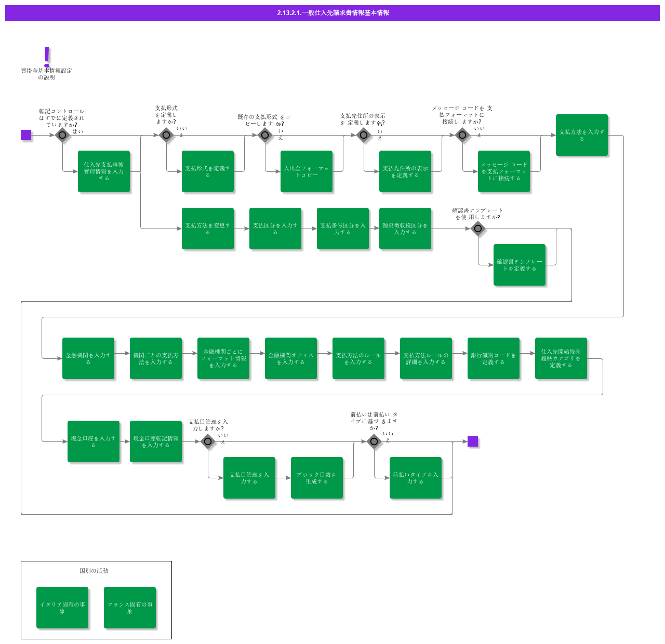Click the purple end event square
665x644 pixels.
pyautogui.click(x=473, y=441)
